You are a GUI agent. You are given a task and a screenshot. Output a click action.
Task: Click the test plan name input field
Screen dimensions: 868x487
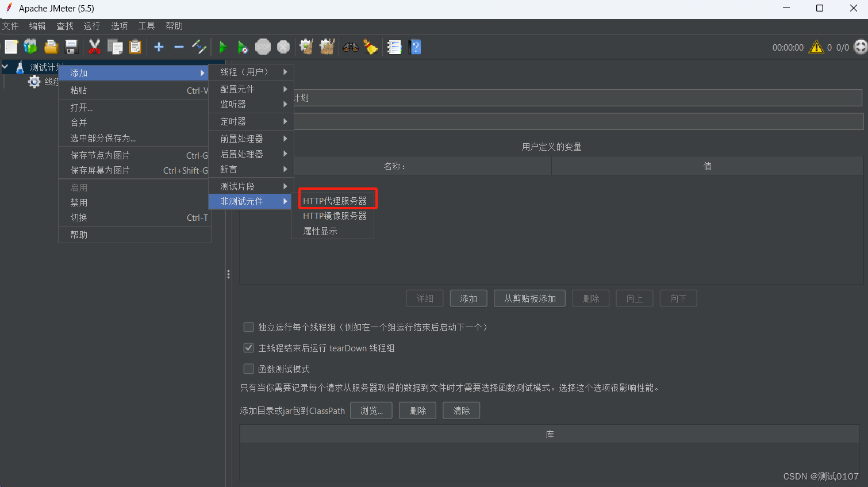(x=578, y=98)
